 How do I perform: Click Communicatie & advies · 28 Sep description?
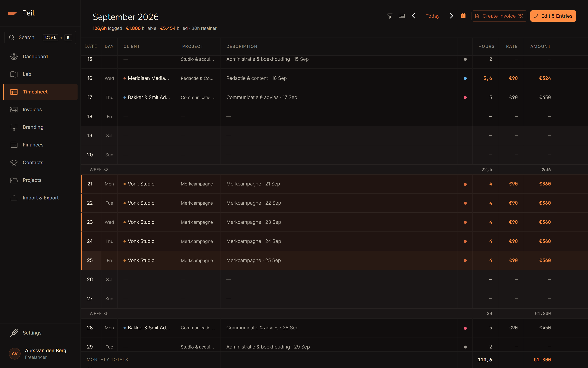[x=262, y=328]
